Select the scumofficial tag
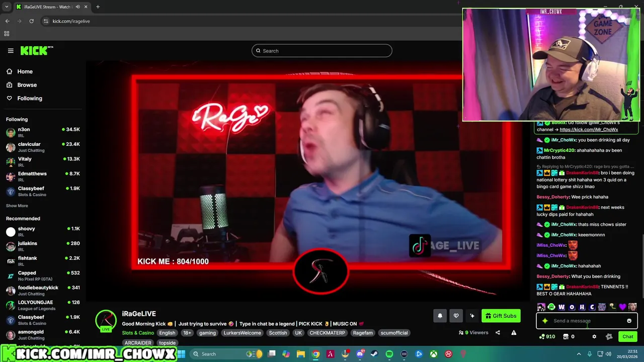The height and width of the screenshot is (362, 644). [x=394, y=333]
